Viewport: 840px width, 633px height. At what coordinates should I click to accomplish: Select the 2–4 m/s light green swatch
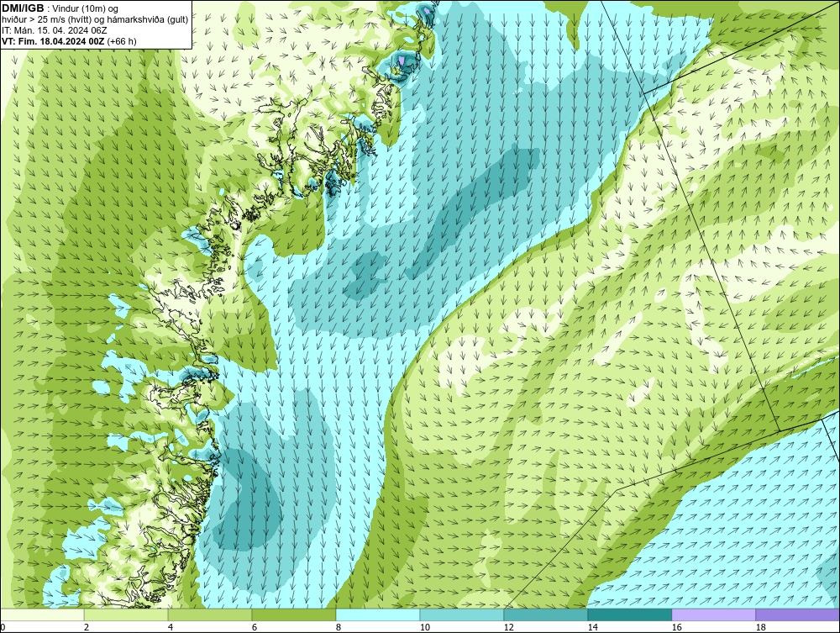point(126,615)
